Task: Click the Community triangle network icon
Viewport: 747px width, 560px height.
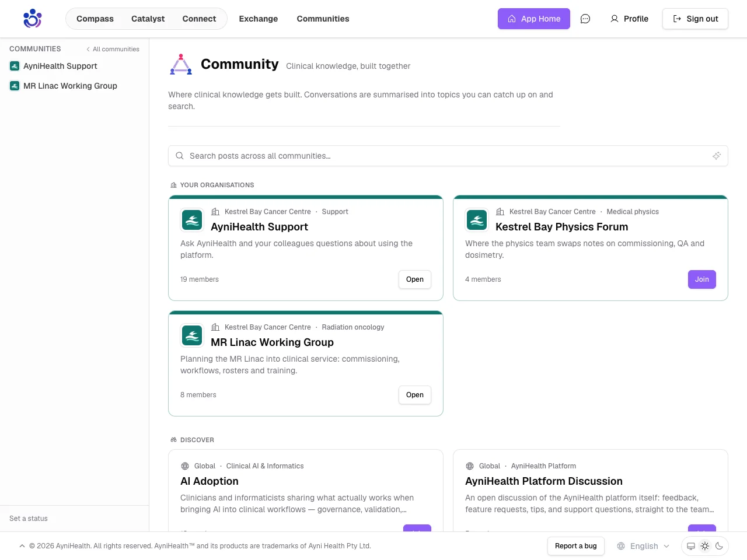Action: point(181,64)
